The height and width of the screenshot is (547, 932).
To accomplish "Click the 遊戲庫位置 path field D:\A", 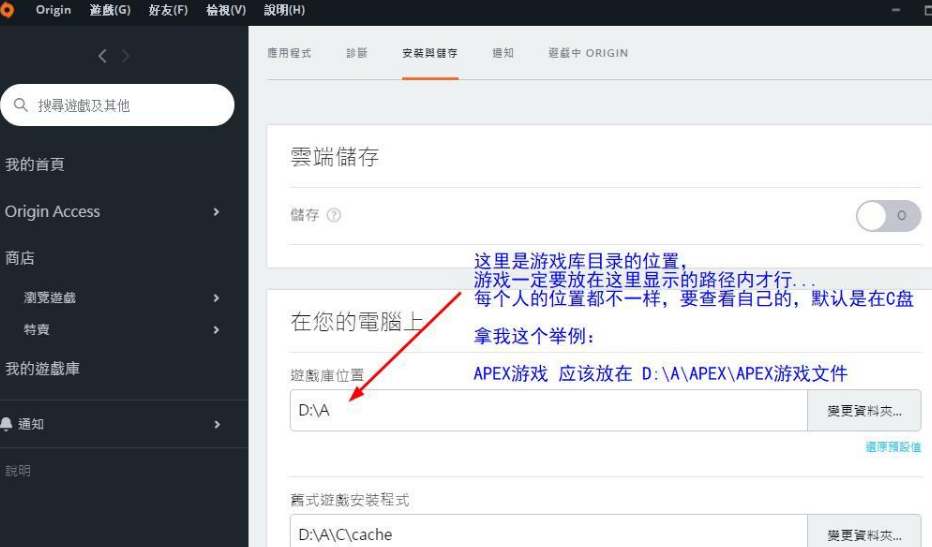I will point(549,410).
